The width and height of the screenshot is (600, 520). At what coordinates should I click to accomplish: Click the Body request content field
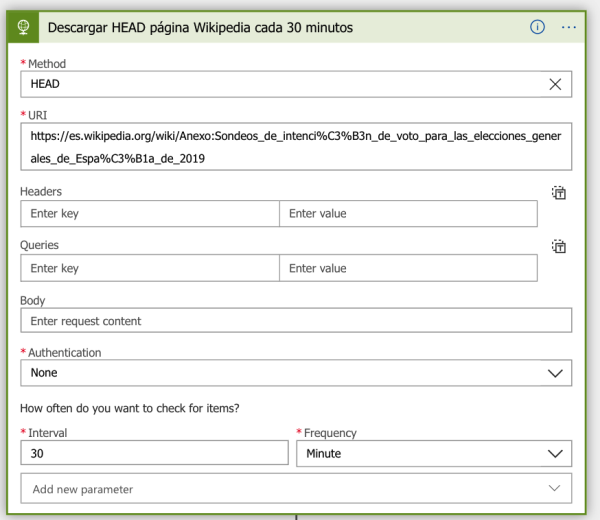pyautogui.click(x=296, y=320)
